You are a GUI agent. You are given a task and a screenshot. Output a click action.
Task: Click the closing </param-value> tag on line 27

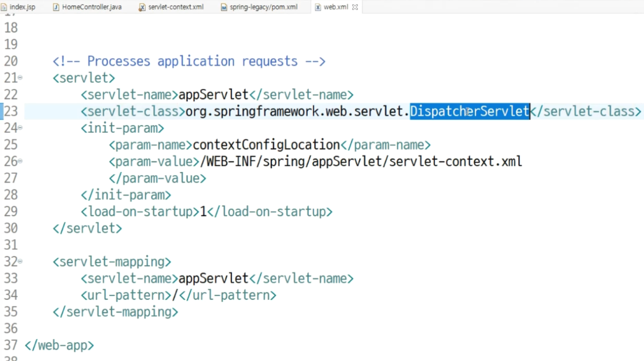click(x=157, y=178)
